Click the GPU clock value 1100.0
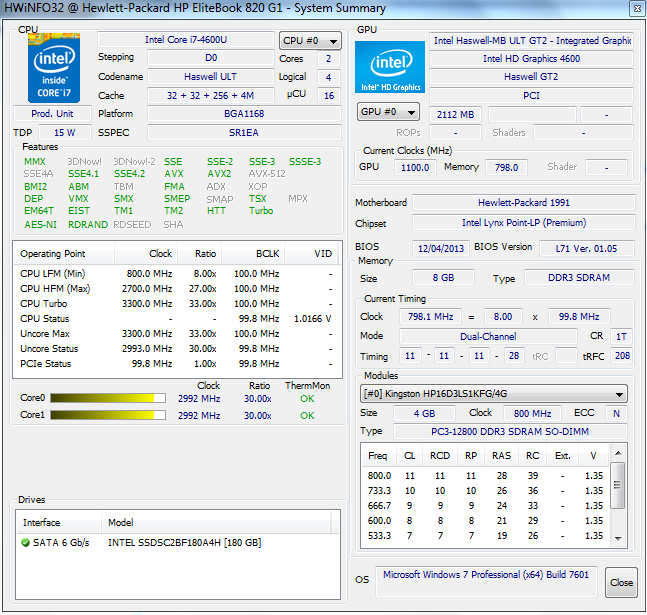This screenshot has height=615, width=647. tap(415, 167)
